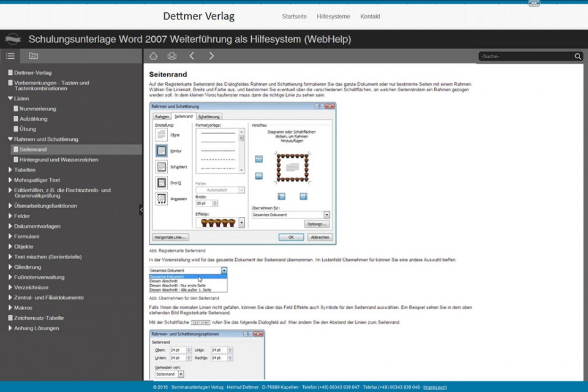The image size is (588, 392).
Task: Open the Kontakt menu item
Action: pos(370,17)
